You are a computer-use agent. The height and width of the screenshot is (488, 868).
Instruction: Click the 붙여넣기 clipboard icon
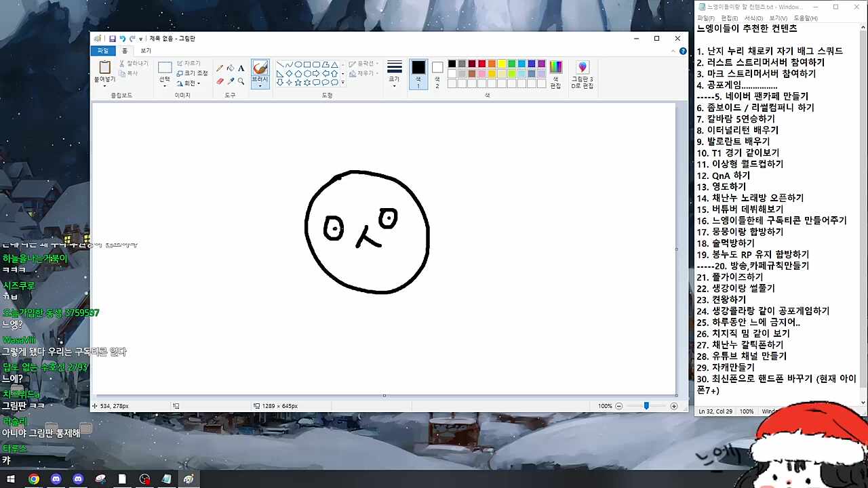[104, 67]
